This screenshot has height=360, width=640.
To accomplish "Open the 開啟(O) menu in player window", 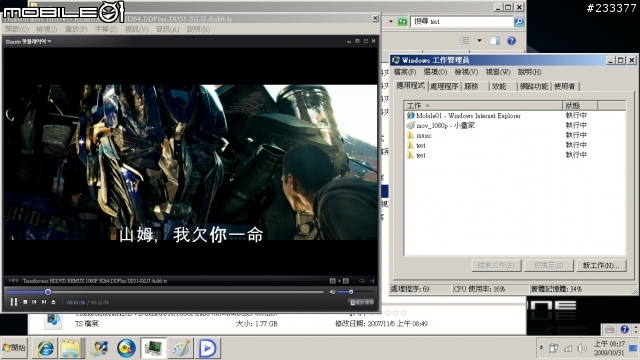I will tap(17, 29).
